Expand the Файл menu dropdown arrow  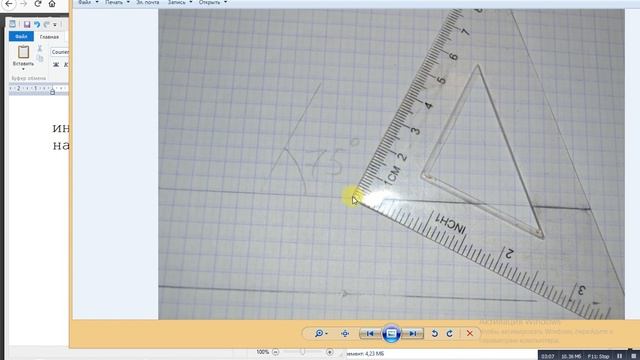97,2
